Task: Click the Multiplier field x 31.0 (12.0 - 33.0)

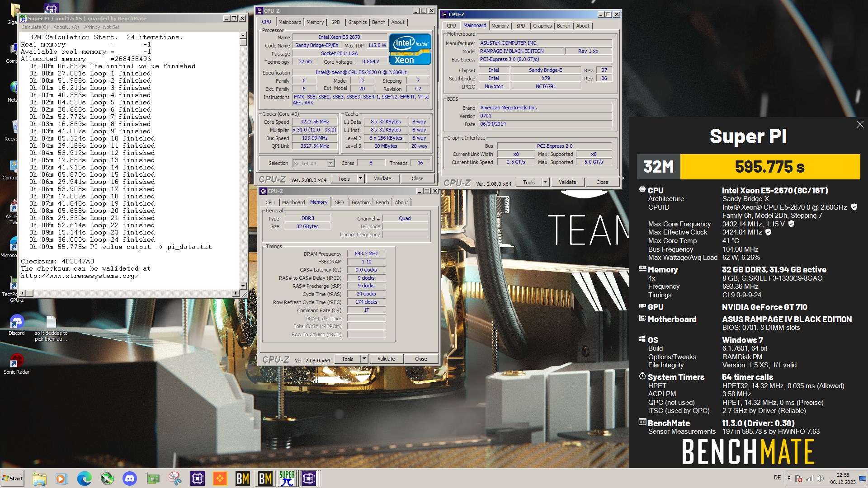Action: pos(315,130)
